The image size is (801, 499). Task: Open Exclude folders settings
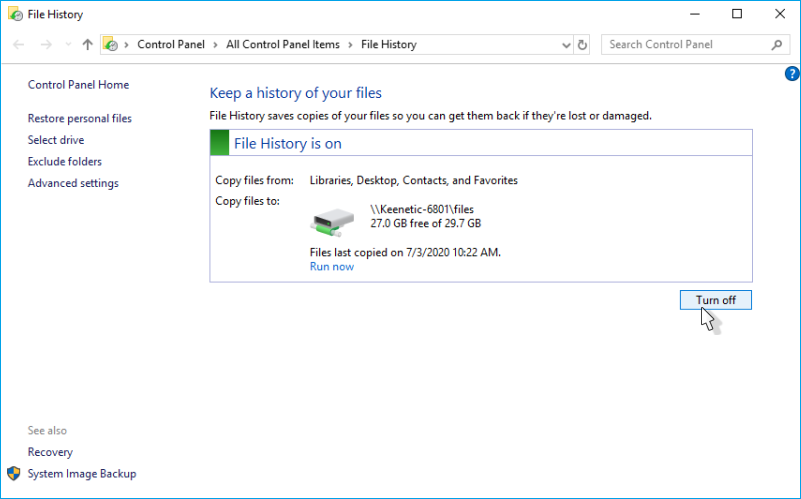64,162
